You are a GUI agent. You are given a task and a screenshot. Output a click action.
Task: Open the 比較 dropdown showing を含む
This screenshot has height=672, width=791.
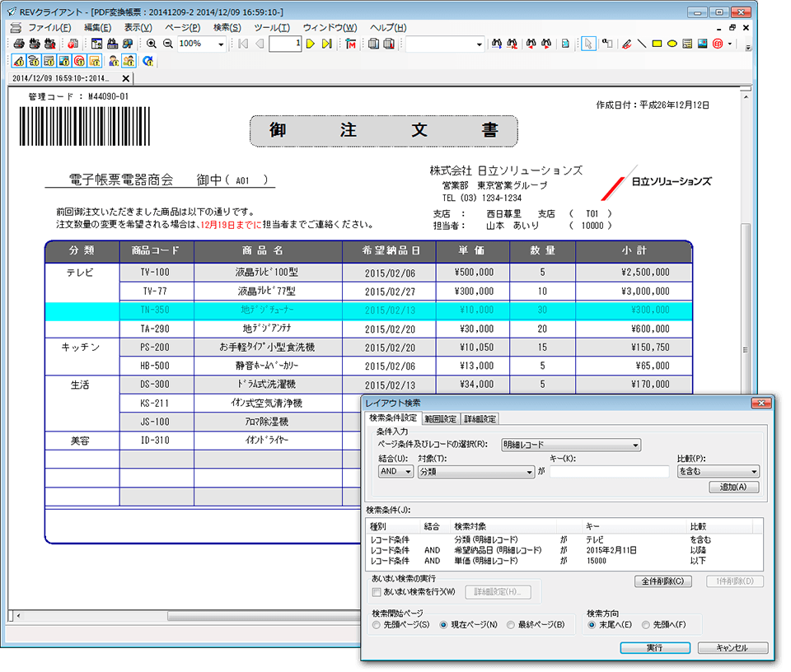pos(717,472)
